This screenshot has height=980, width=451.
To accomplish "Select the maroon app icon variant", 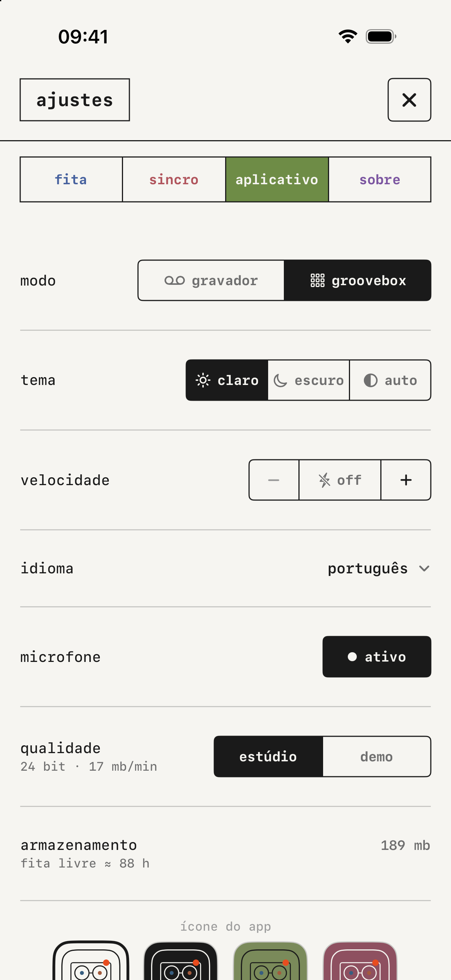I will [360, 960].
